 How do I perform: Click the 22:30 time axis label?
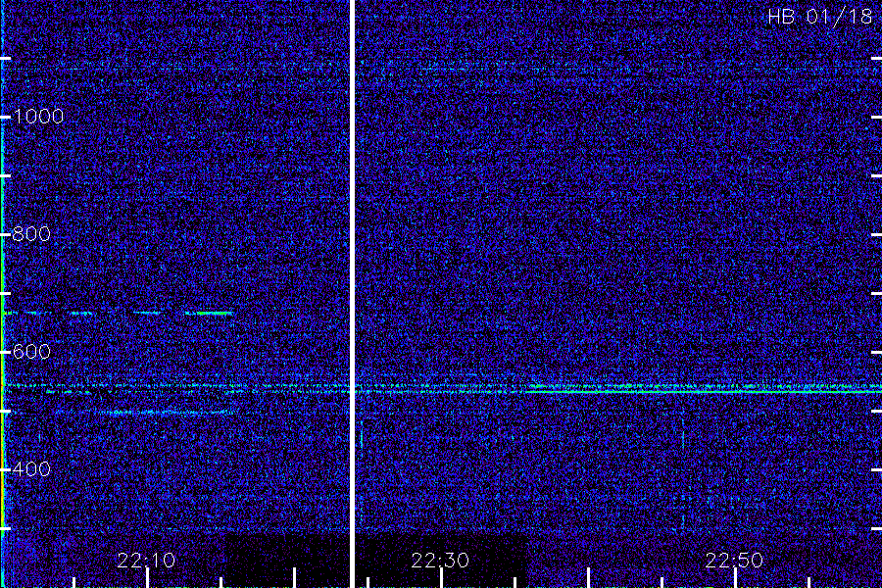[x=440, y=561]
